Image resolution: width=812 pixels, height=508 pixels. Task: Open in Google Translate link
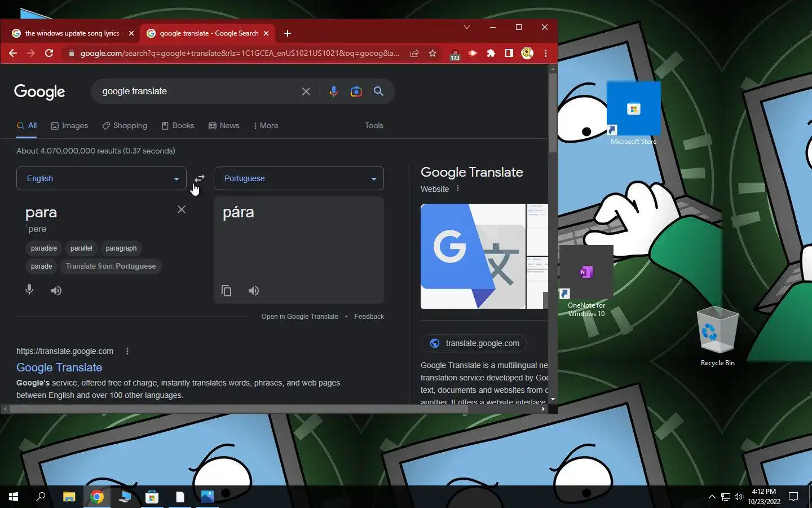300,317
